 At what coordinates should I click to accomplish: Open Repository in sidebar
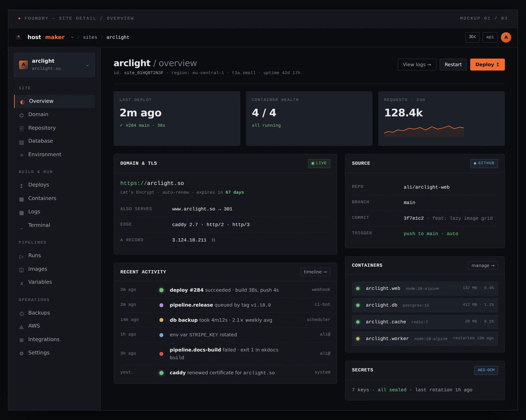(54, 128)
